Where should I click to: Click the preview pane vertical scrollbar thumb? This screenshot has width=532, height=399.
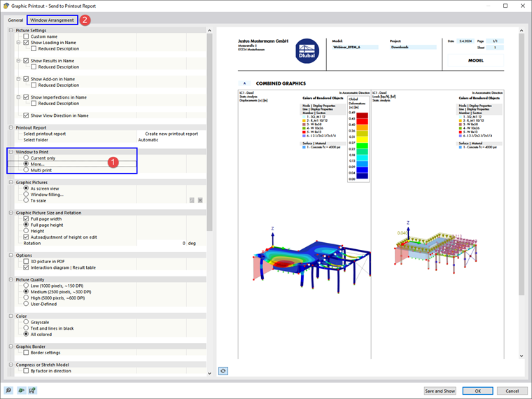tap(521, 164)
